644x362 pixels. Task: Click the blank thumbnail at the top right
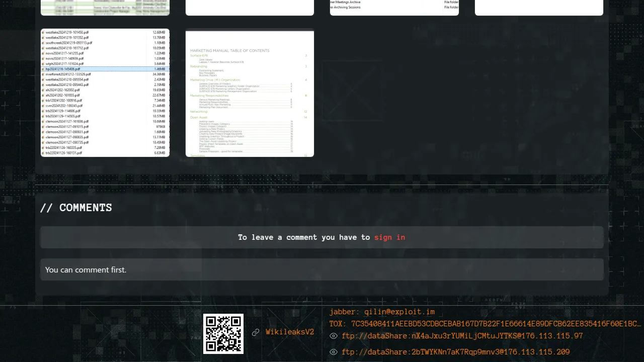click(539, 7)
